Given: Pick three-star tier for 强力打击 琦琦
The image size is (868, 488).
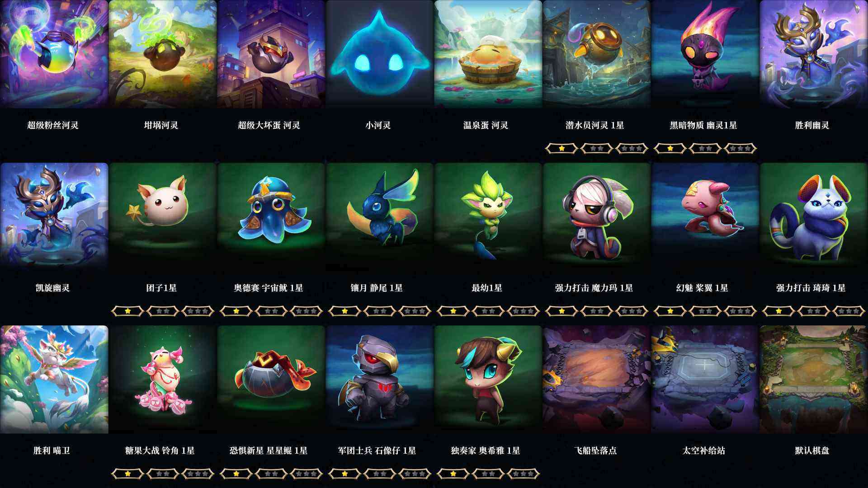Looking at the screenshot, I should click(x=849, y=311).
